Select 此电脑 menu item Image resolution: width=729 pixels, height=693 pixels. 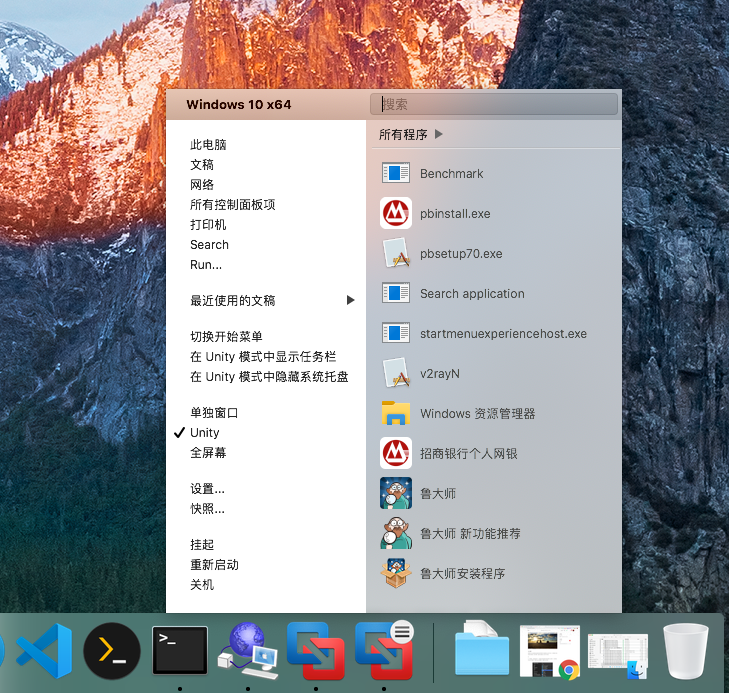208,145
